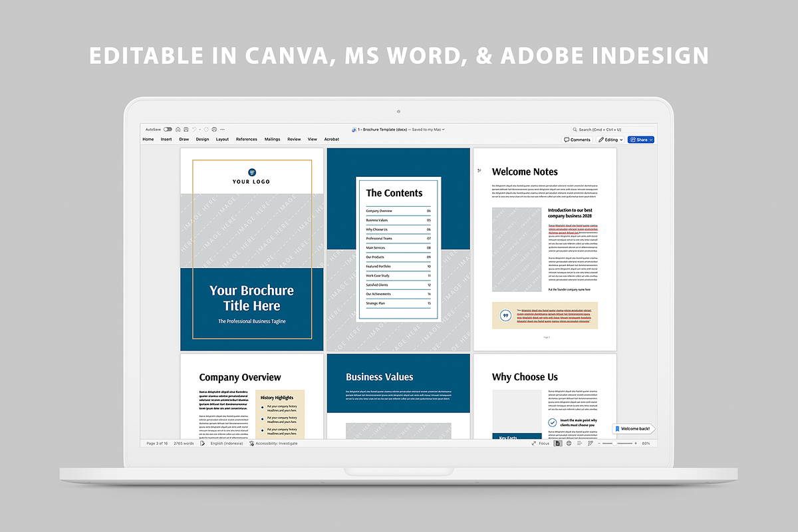The height and width of the screenshot is (532, 798).
Task: Enable Focus mode from status bar
Action: [541, 443]
